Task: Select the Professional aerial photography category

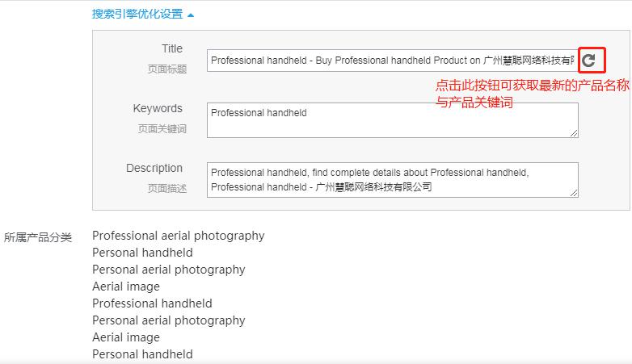Action: coord(178,236)
